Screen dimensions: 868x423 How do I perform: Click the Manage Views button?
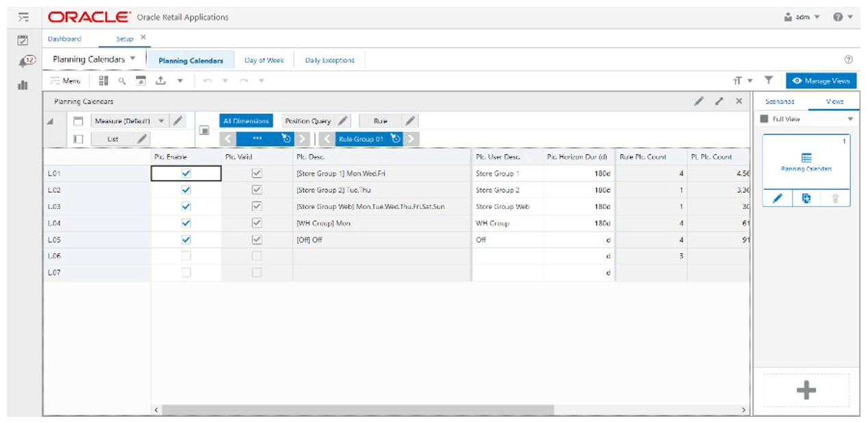[823, 81]
